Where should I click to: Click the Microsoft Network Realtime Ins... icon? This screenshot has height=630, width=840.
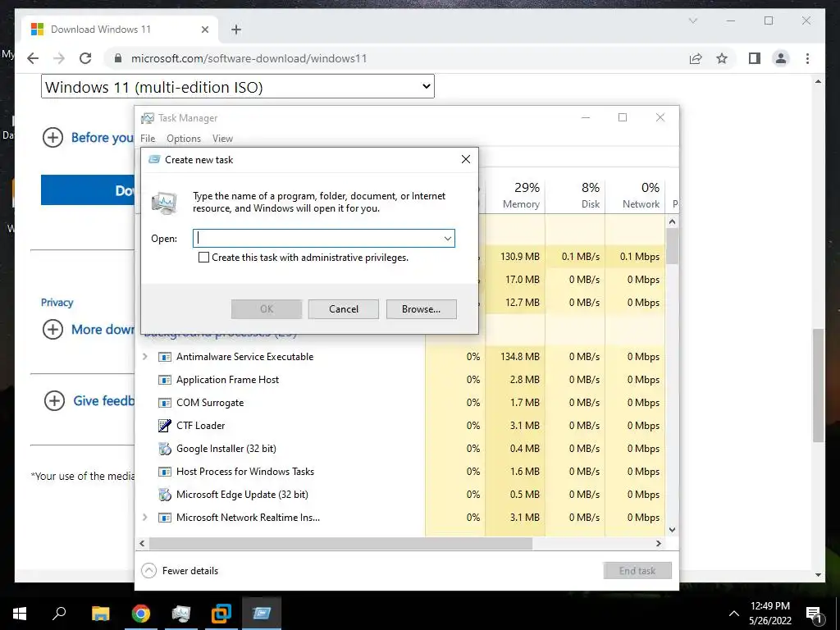tap(164, 518)
